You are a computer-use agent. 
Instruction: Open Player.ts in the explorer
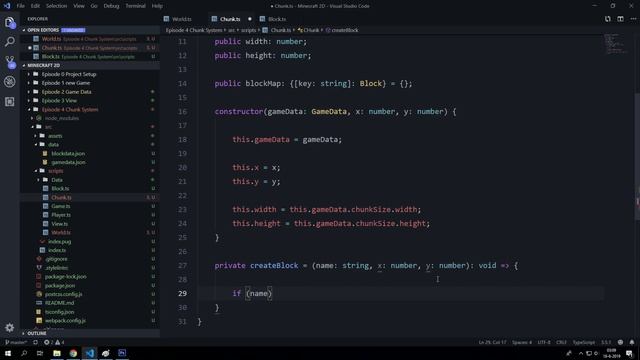pyautogui.click(x=61, y=215)
